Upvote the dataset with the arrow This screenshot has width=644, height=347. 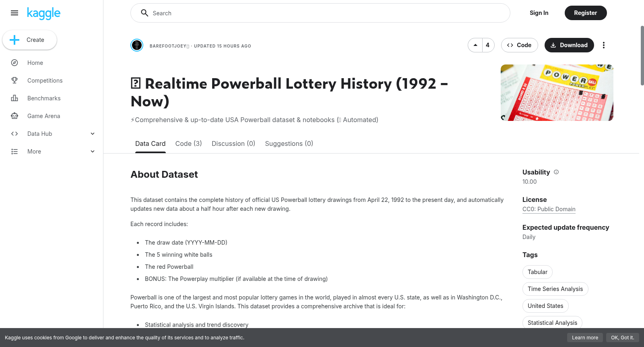pyautogui.click(x=475, y=45)
